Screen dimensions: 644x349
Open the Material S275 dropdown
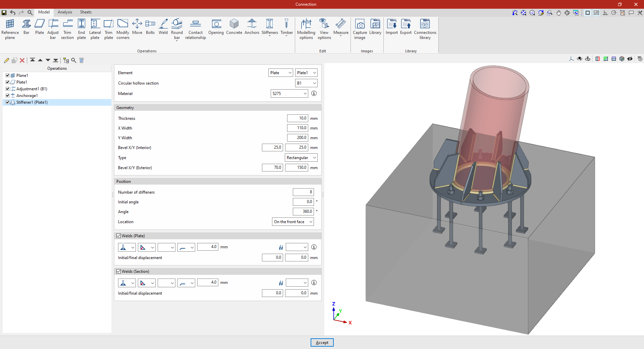[x=289, y=94]
